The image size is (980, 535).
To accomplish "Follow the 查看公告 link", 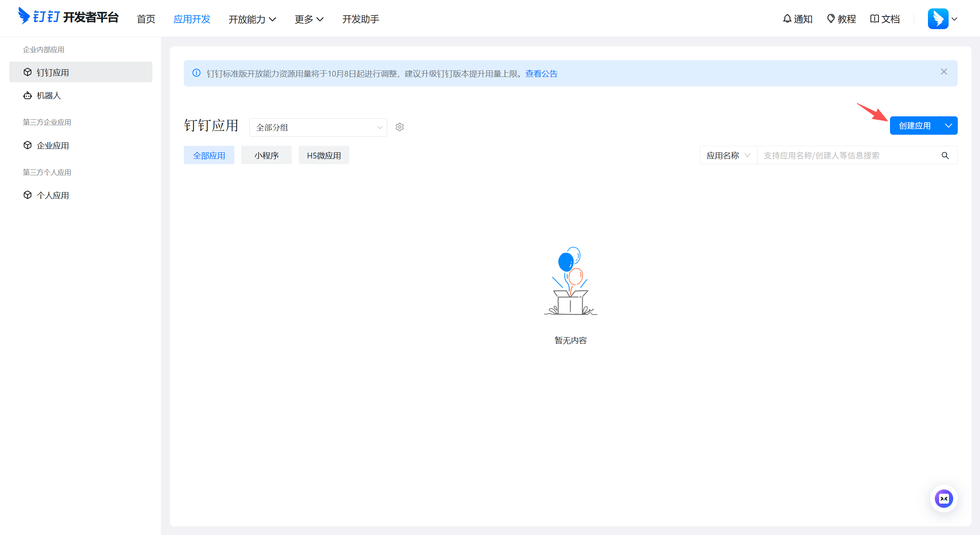I will (542, 73).
